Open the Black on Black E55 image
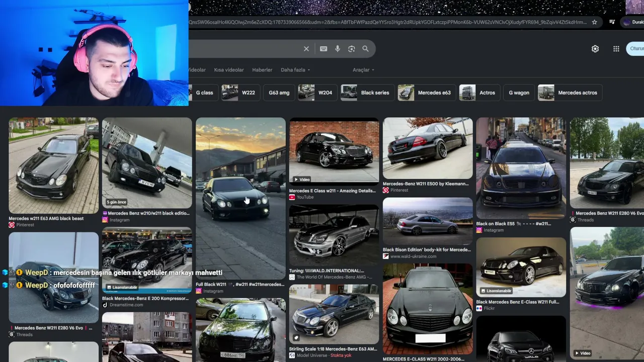The width and height of the screenshot is (644, 362). [x=521, y=168]
